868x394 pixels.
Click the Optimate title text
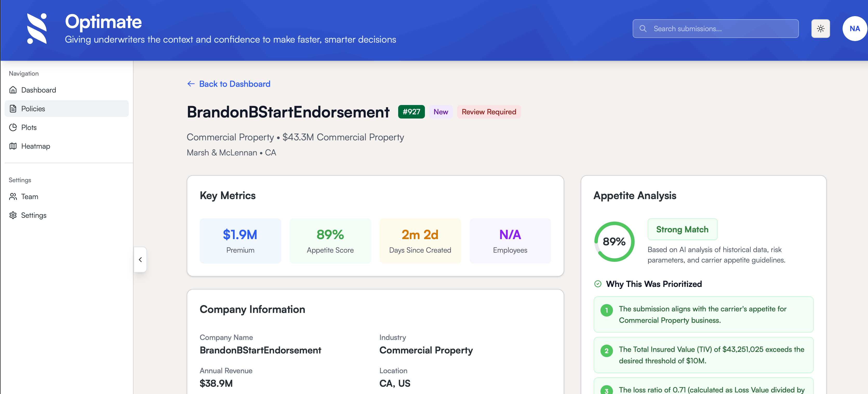[103, 22]
